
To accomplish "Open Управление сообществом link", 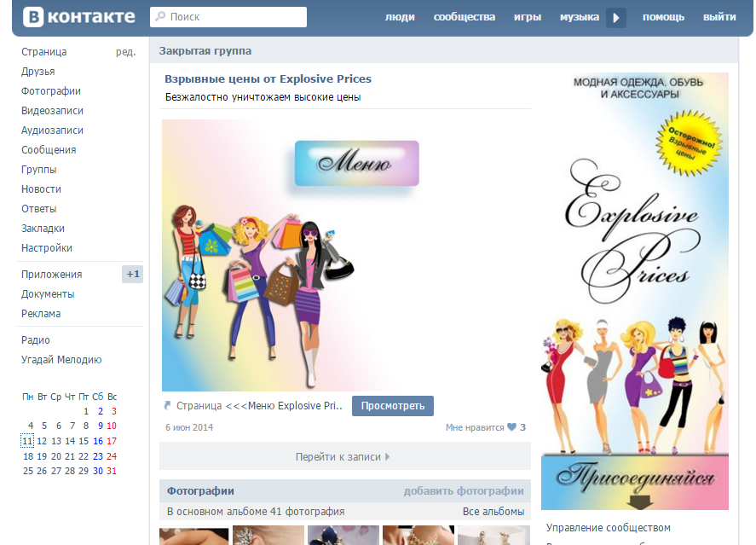I will tap(609, 528).
